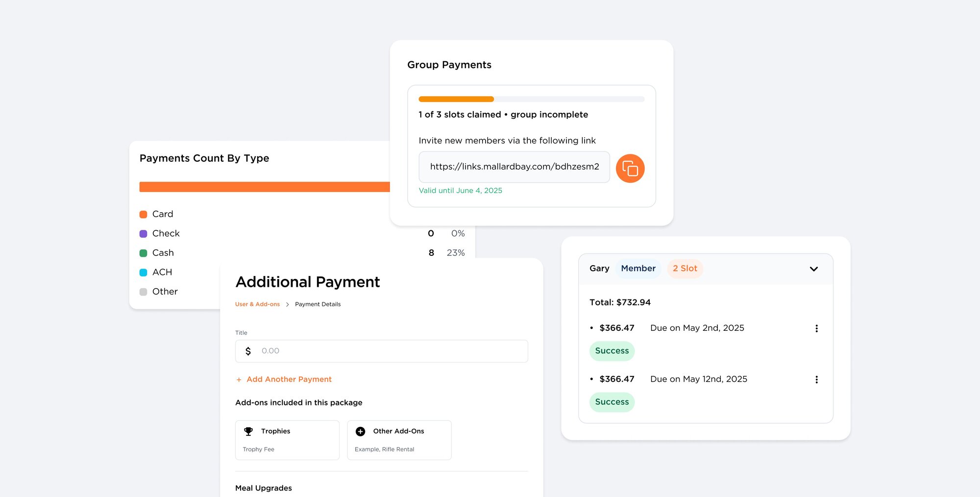980x497 pixels.
Task: Click the gray Other legend dot
Action: tap(143, 291)
